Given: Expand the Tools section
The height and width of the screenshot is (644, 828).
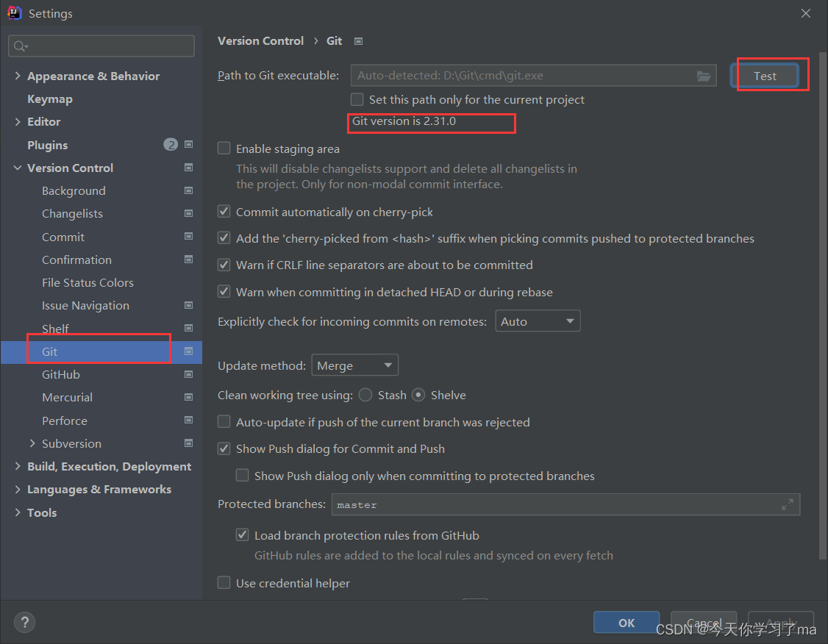Looking at the screenshot, I should (18, 512).
